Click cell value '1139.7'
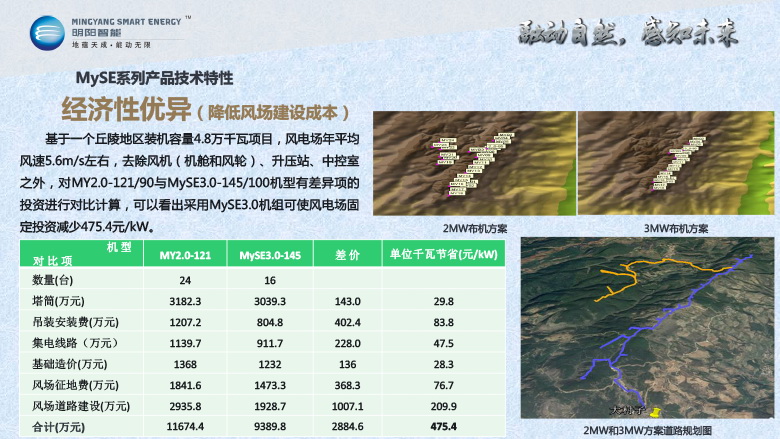This screenshot has width=780, height=439. click(185, 343)
